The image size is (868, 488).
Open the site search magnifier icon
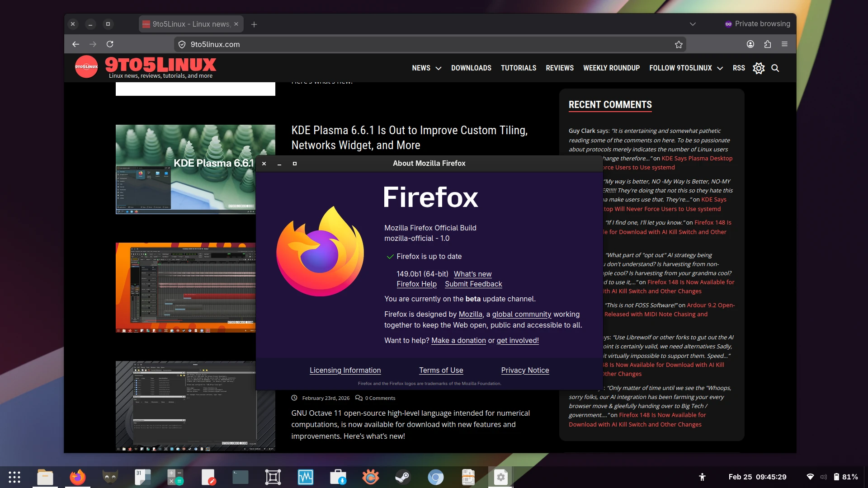(x=775, y=68)
